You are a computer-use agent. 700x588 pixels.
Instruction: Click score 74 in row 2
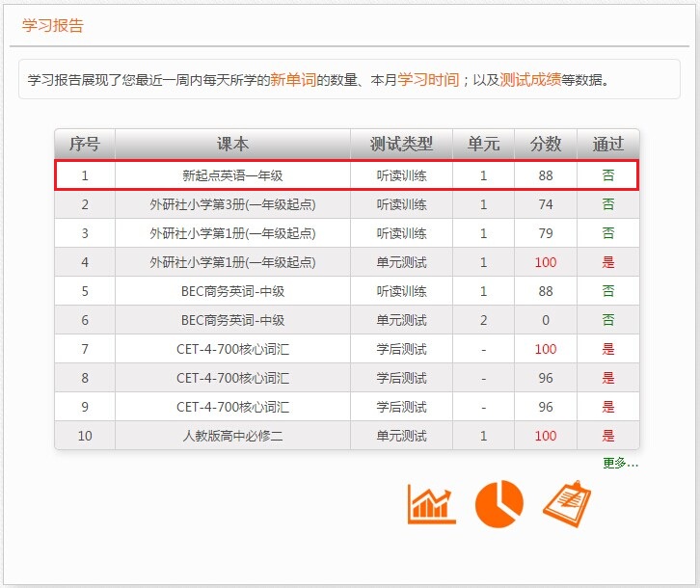click(x=546, y=204)
